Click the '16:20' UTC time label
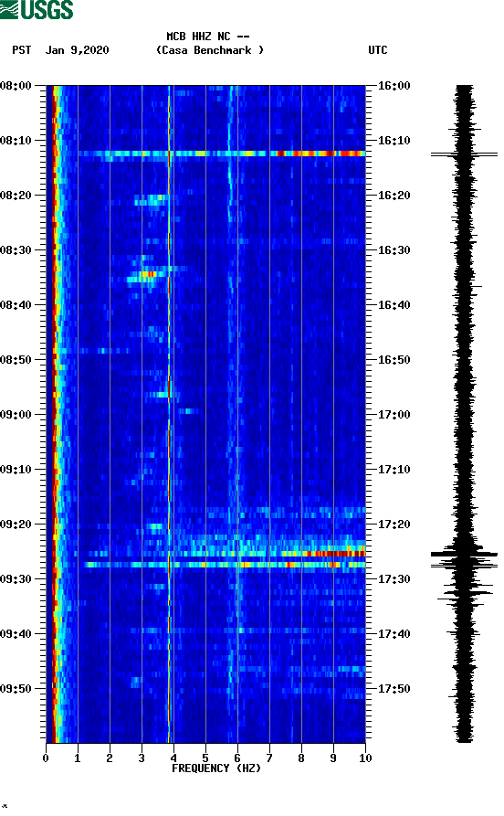This screenshot has width=504, height=816. coord(394,196)
